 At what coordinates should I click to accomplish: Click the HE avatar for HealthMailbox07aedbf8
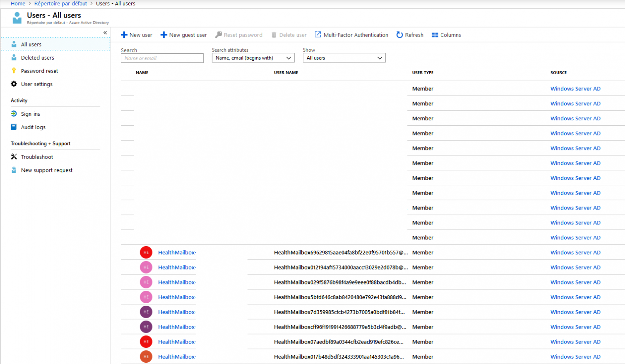(146, 342)
